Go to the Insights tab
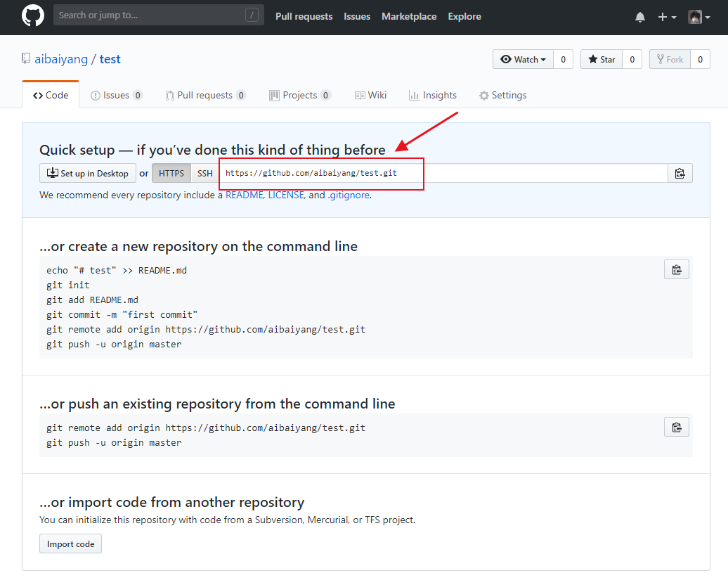Screen dimensions: 728x585 coord(433,96)
